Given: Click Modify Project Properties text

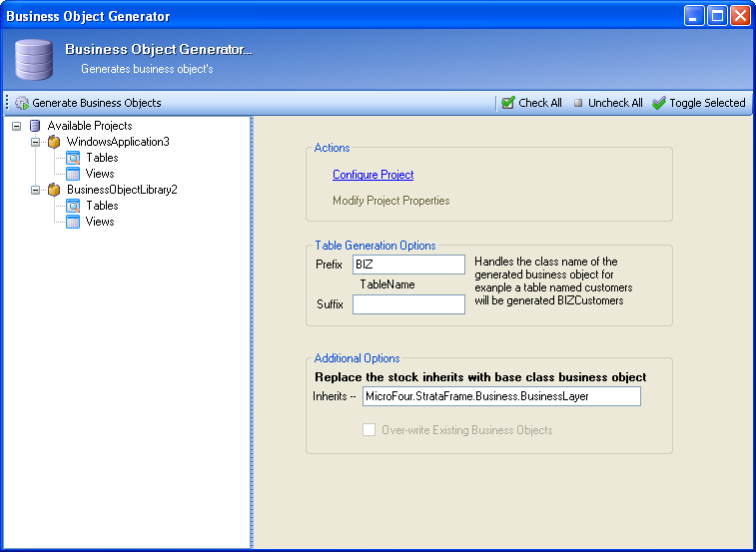Looking at the screenshot, I should 390,201.
